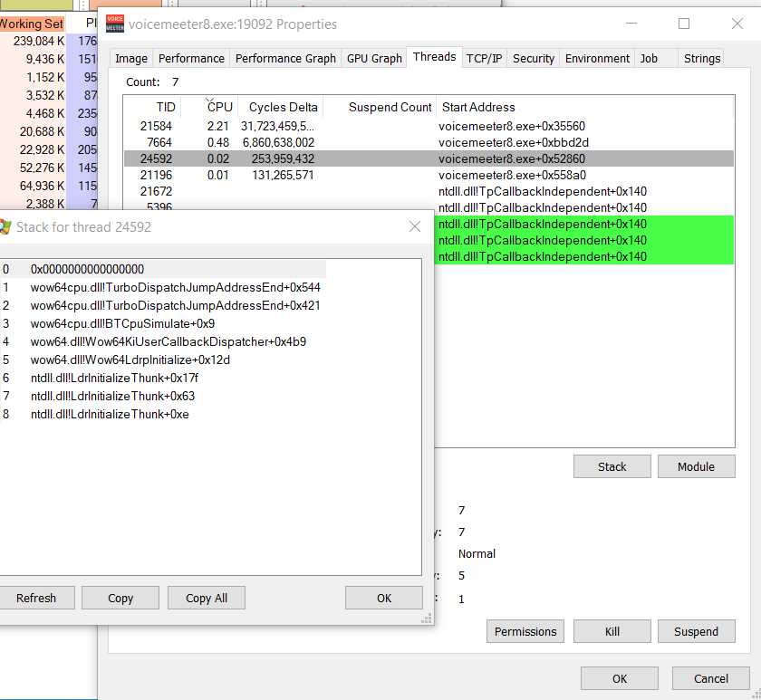Open the Module button for selected thread
Image resolution: width=761 pixels, height=700 pixels.
pyautogui.click(x=696, y=466)
